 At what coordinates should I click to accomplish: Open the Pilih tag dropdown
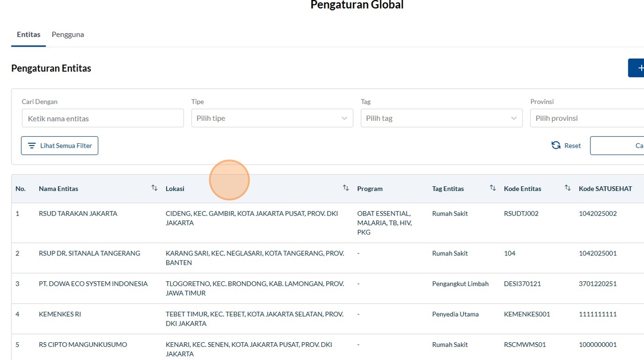[442, 118]
